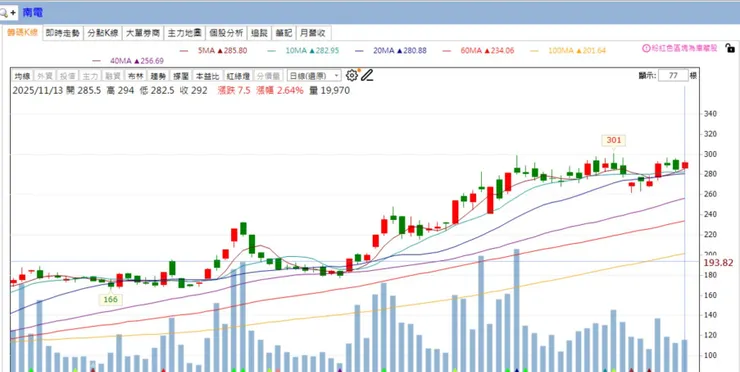This screenshot has height=372, width=740.
Task: Click the 5MA legend color line
Action: (x=184, y=51)
